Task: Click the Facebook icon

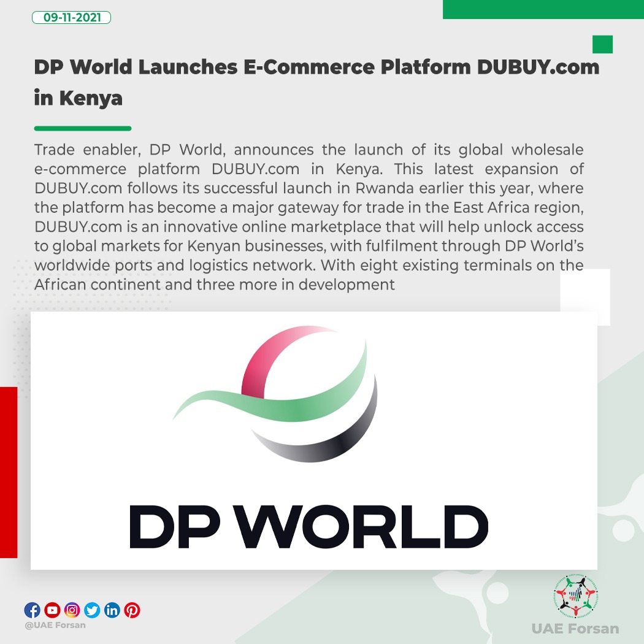Action: [x=33, y=610]
